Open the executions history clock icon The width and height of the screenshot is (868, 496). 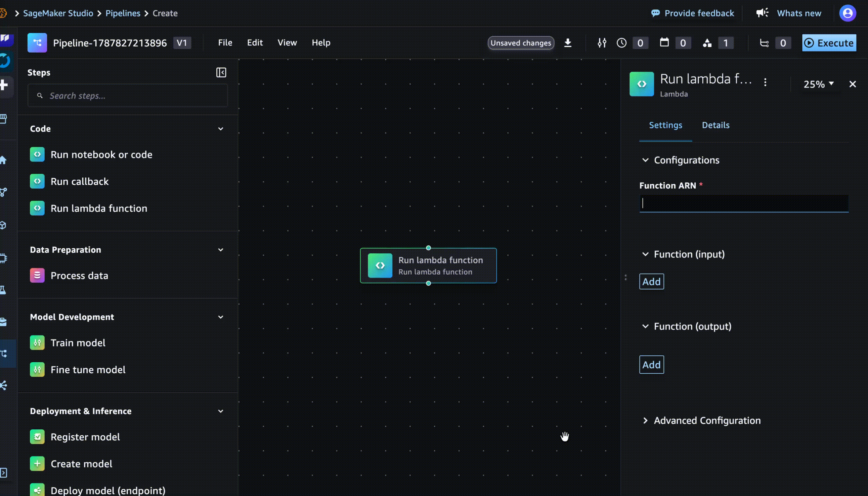pyautogui.click(x=622, y=43)
